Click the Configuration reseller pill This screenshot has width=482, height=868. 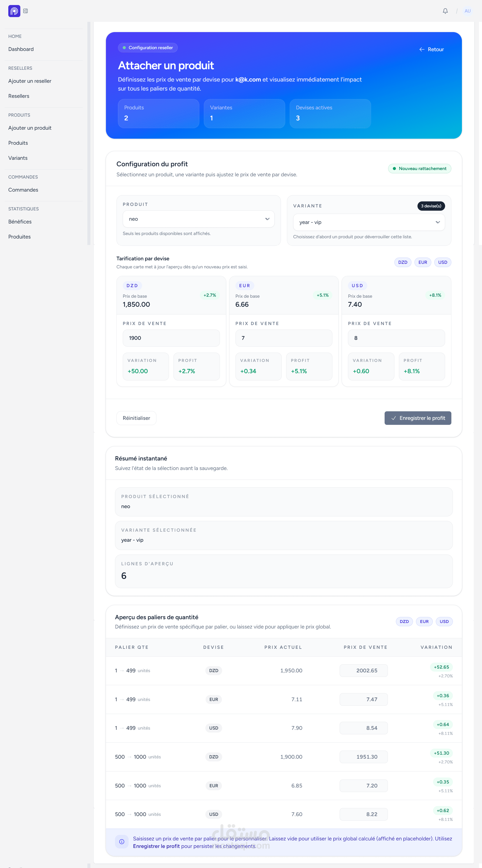(x=148, y=48)
